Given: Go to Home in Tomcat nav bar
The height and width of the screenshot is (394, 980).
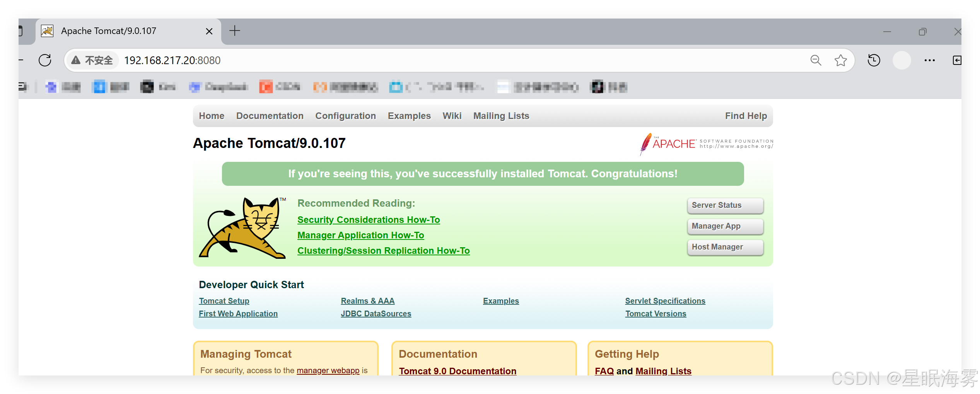Looking at the screenshot, I should [212, 116].
